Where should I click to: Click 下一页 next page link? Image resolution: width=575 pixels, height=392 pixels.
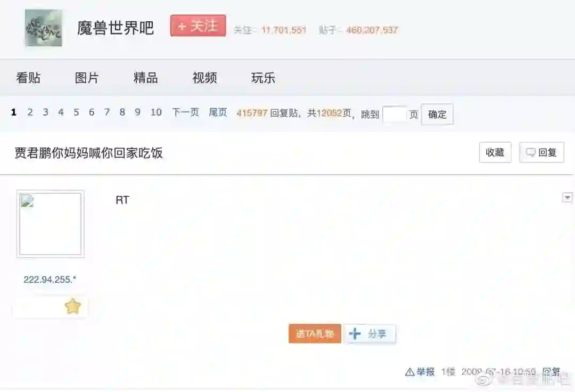(x=186, y=112)
